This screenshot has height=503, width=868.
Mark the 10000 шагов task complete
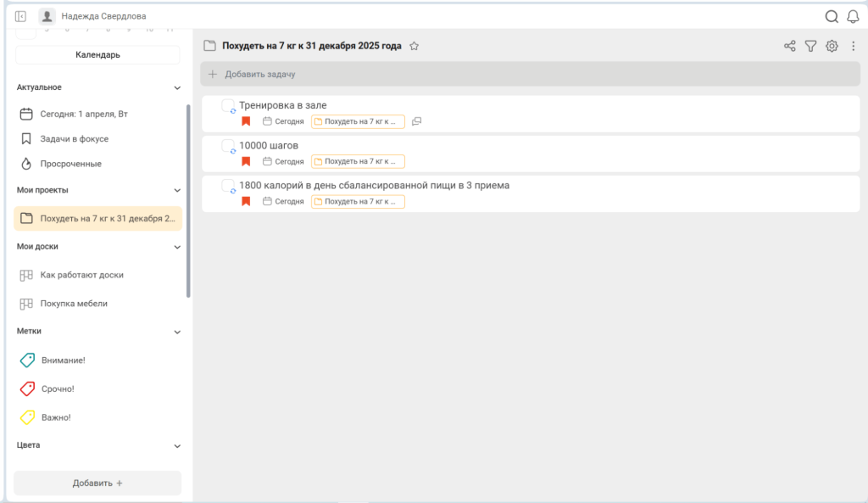227,146
